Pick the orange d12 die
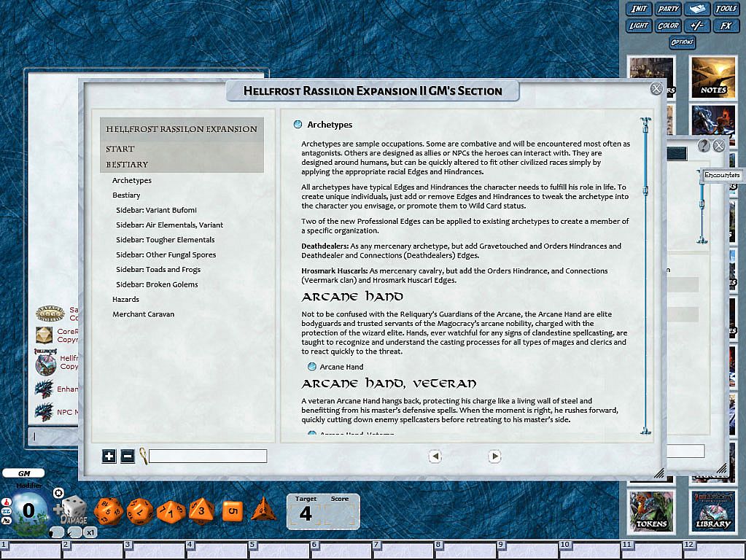The image size is (746, 560). [139, 511]
